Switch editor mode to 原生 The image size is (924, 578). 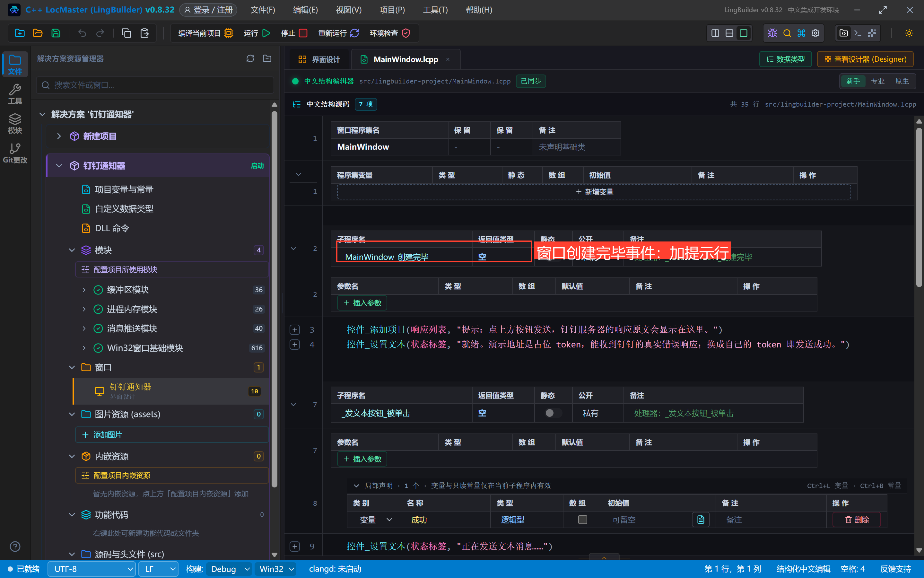tap(902, 81)
